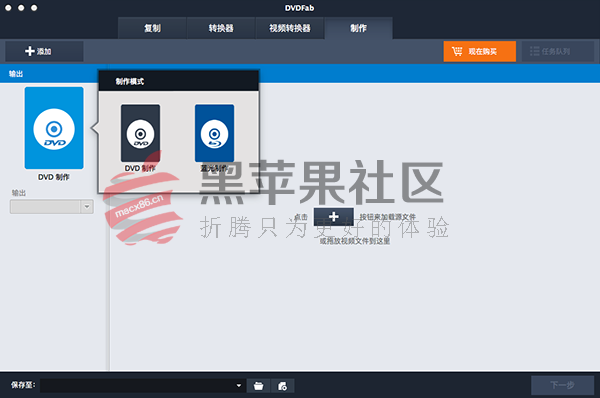Open the 保存至 save path dropdown

pos(142,385)
